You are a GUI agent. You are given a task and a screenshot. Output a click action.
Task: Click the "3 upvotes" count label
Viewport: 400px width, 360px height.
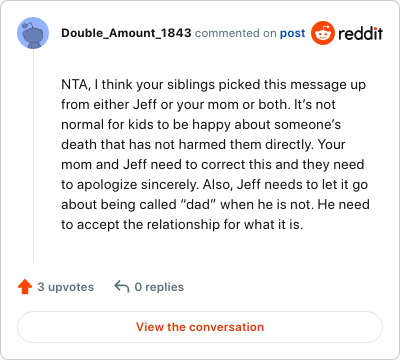click(66, 287)
